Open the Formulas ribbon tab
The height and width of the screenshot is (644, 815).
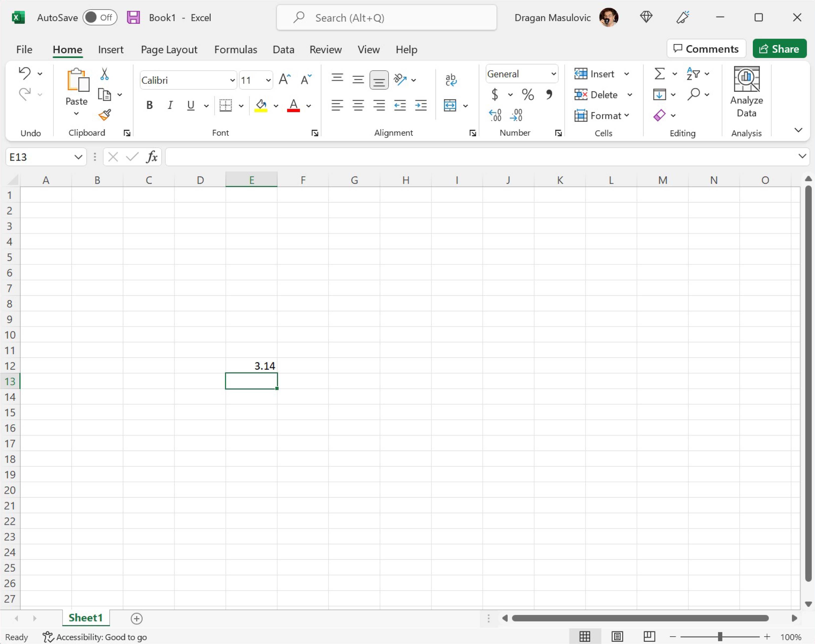[x=236, y=49]
